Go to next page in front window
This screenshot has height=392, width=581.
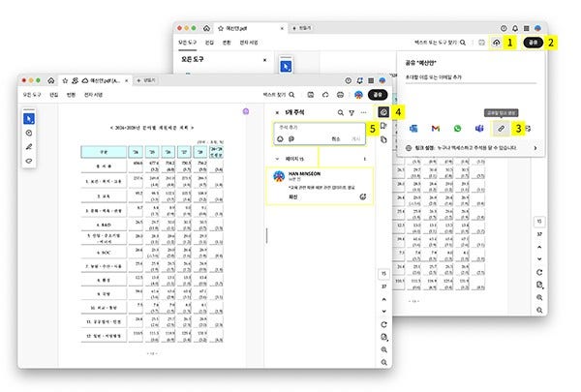pyautogui.click(x=383, y=312)
